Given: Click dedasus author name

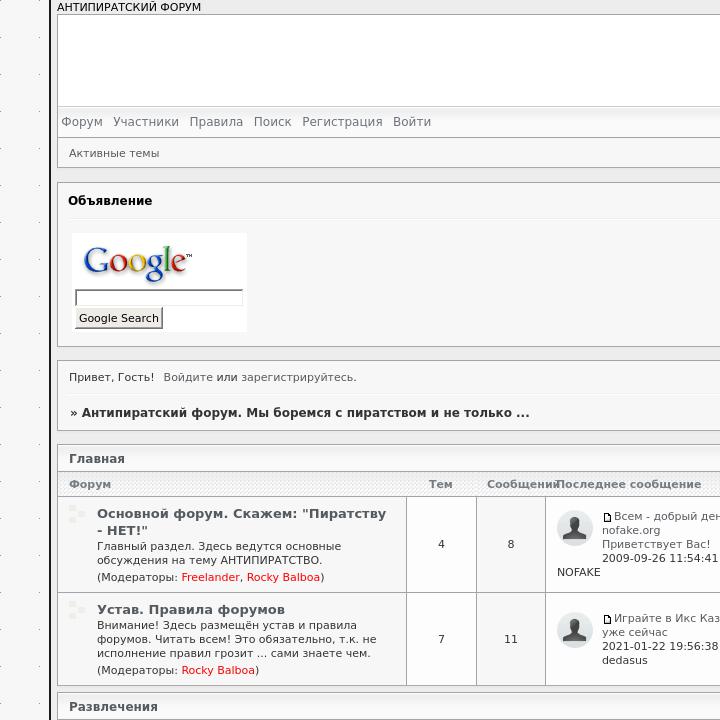Looking at the screenshot, I should point(624,660).
